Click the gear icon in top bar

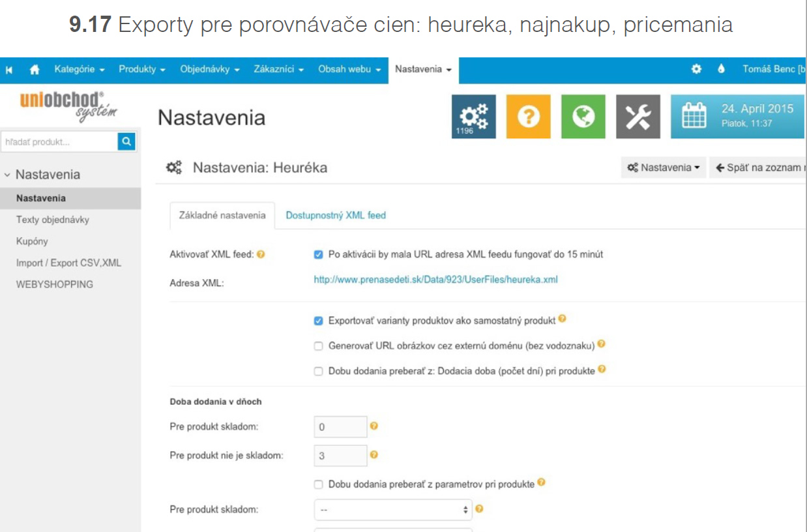[696, 69]
